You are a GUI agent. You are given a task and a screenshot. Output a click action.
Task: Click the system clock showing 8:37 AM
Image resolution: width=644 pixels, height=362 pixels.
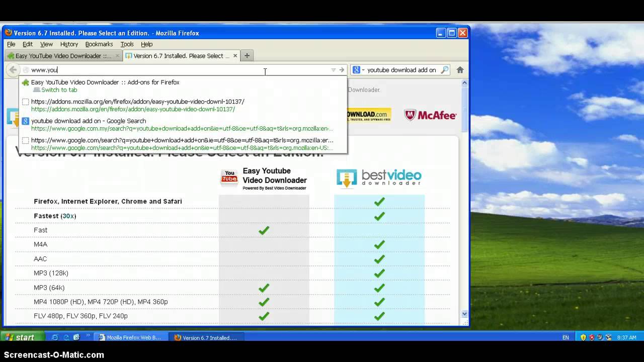[626, 338]
